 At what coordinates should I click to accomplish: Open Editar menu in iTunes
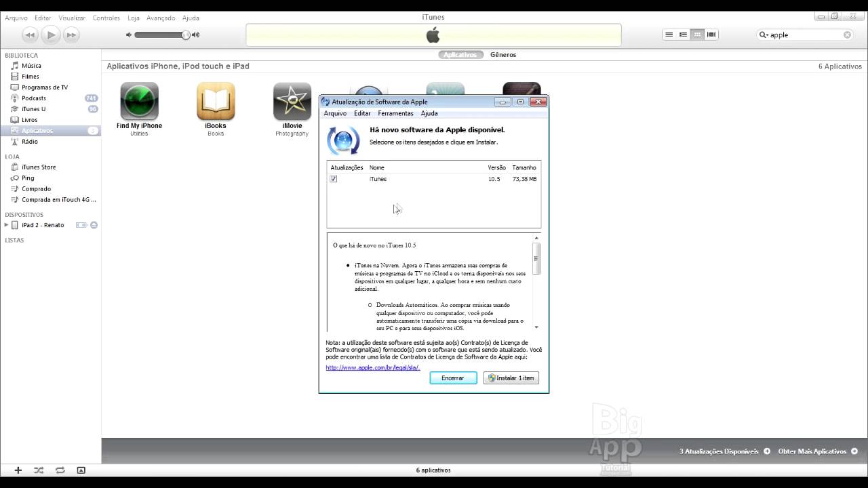tap(43, 18)
